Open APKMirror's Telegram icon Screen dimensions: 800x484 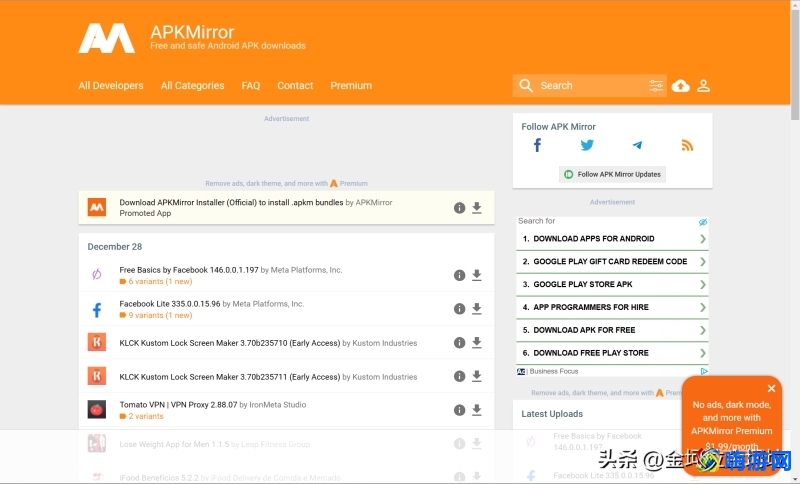click(x=637, y=145)
